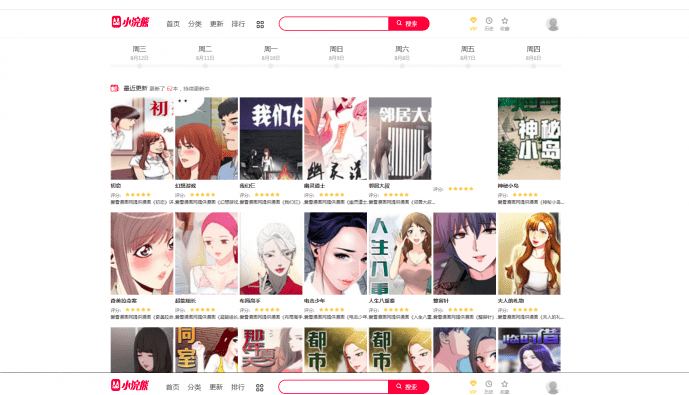Focus the search input in lower sticky bar
Screen dimensions: 689x395
(334, 387)
